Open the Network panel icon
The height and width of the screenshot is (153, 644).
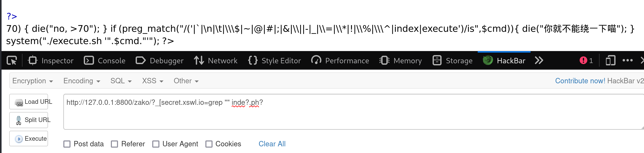coord(199,61)
